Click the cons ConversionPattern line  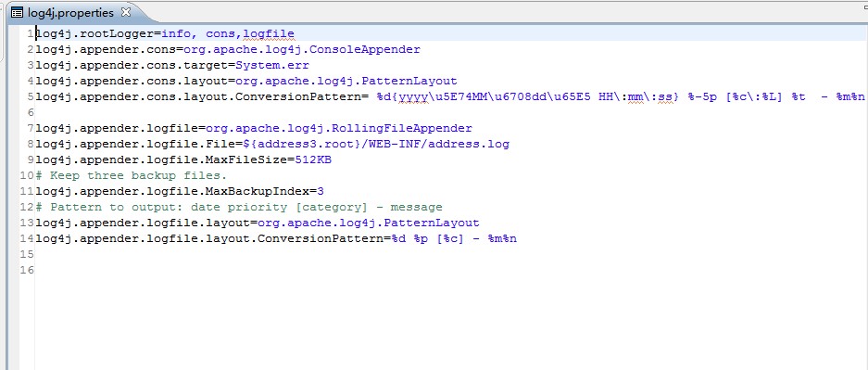pos(450,97)
